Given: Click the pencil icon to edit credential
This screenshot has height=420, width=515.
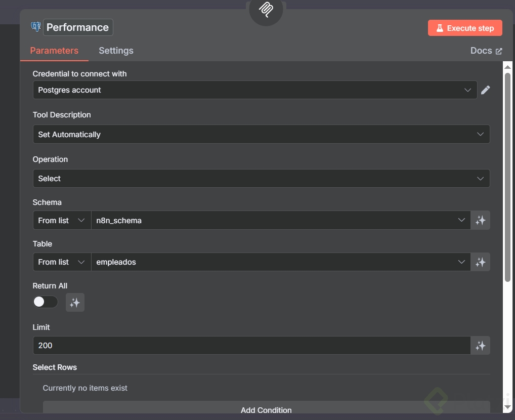Looking at the screenshot, I should [486, 90].
